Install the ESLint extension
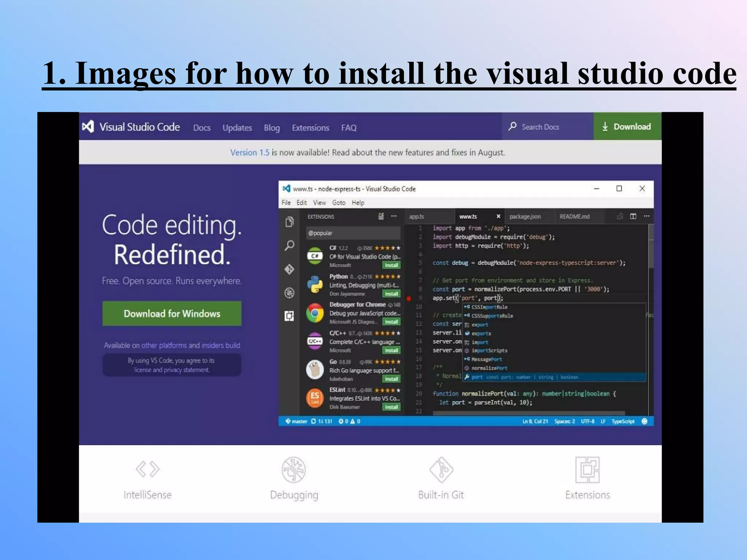747x560 pixels. coord(391,407)
